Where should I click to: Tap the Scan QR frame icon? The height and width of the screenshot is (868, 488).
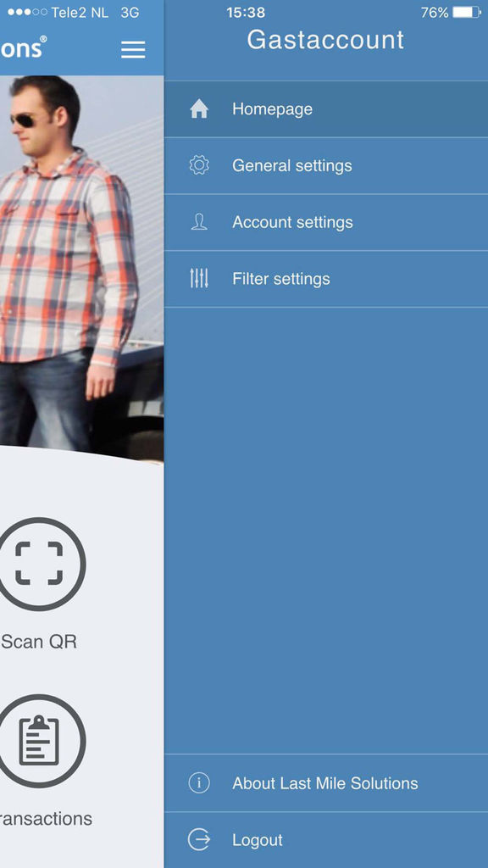pos(39,564)
